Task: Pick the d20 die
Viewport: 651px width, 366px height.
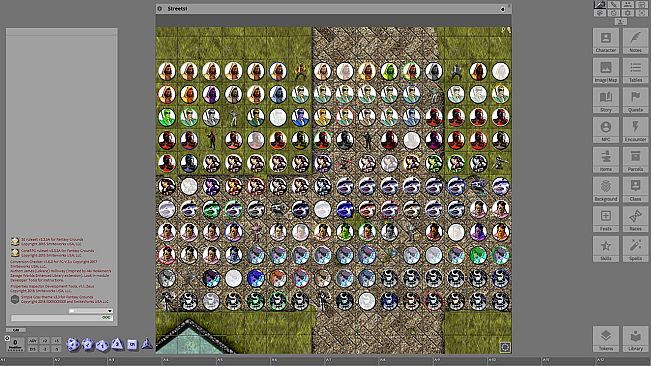Action: point(73,344)
